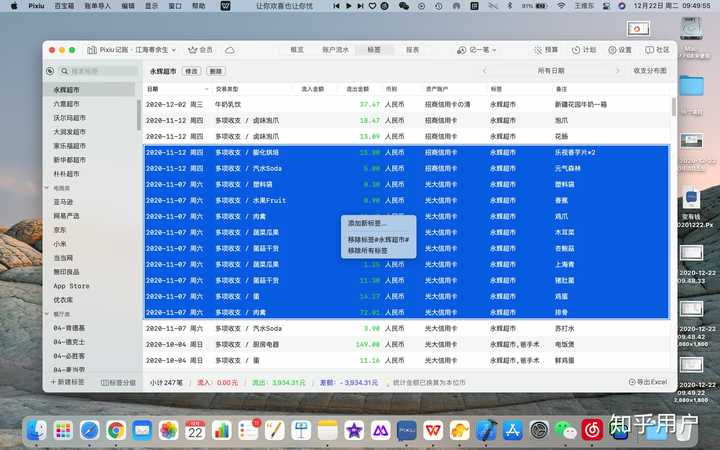The height and width of the screenshot is (450, 720).
Task: Open 设置 settings in Pixiu toolbar
Action: click(x=620, y=50)
